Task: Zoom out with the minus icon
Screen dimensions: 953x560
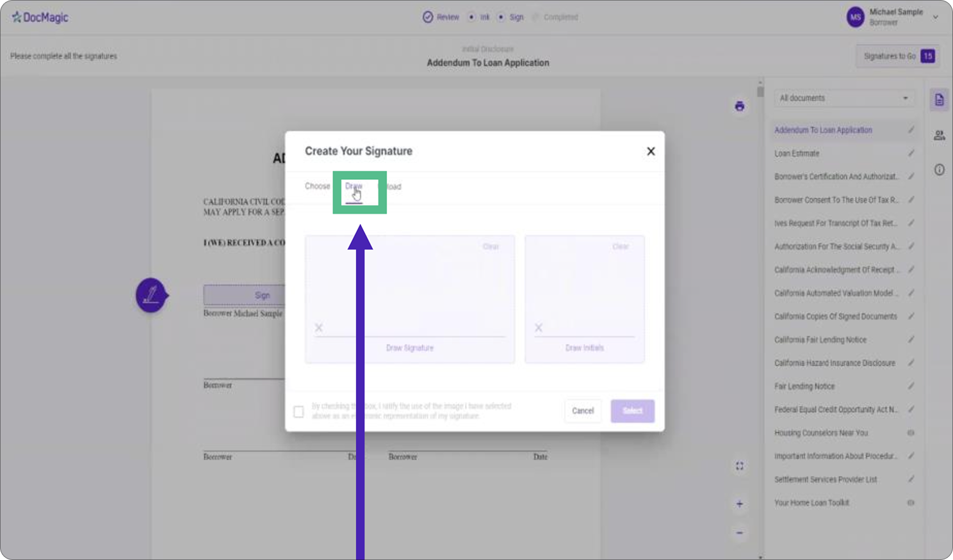Action: pyautogui.click(x=739, y=532)
